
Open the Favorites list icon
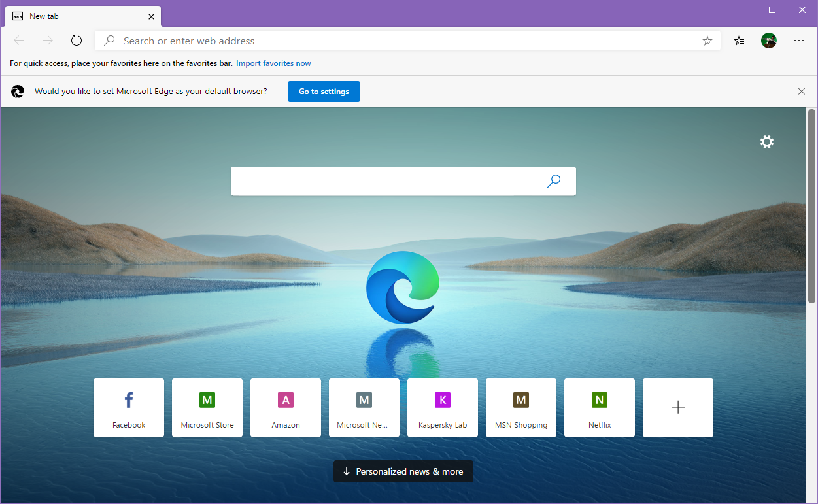tap(739, 41)
